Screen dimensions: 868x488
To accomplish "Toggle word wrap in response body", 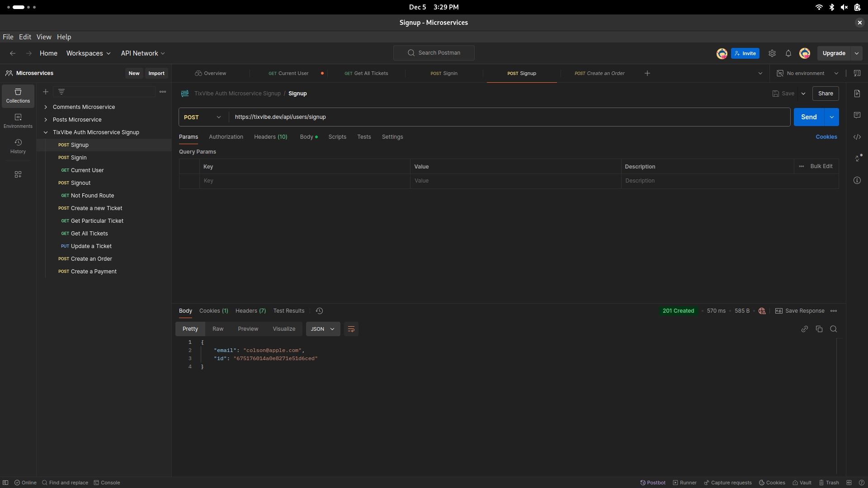I will coord(351,329).
